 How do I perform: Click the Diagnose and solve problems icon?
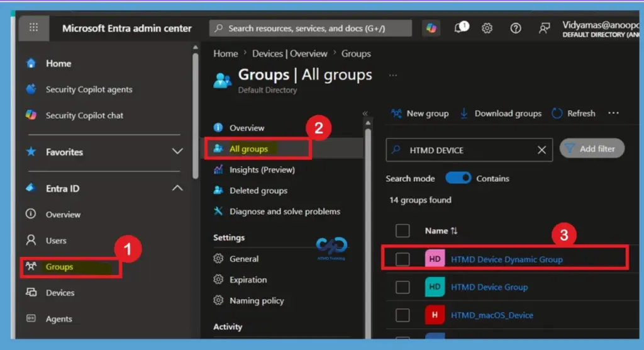coord(218,211)
